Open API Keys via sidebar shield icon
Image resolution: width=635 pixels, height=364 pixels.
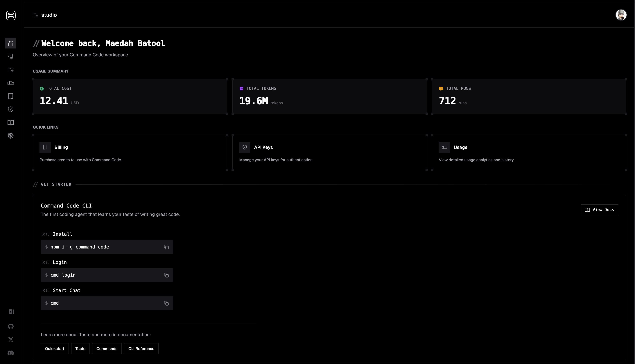[10, 109]
